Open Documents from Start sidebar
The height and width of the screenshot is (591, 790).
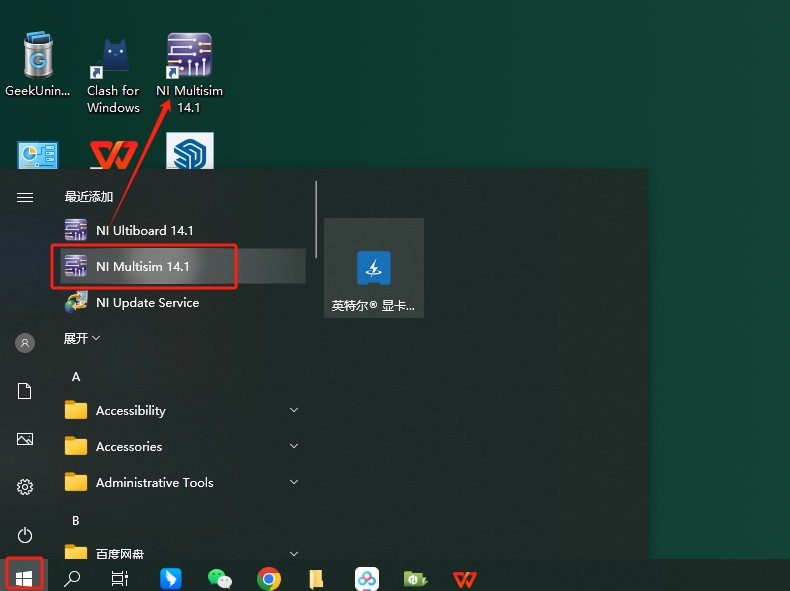click(25, 391)
